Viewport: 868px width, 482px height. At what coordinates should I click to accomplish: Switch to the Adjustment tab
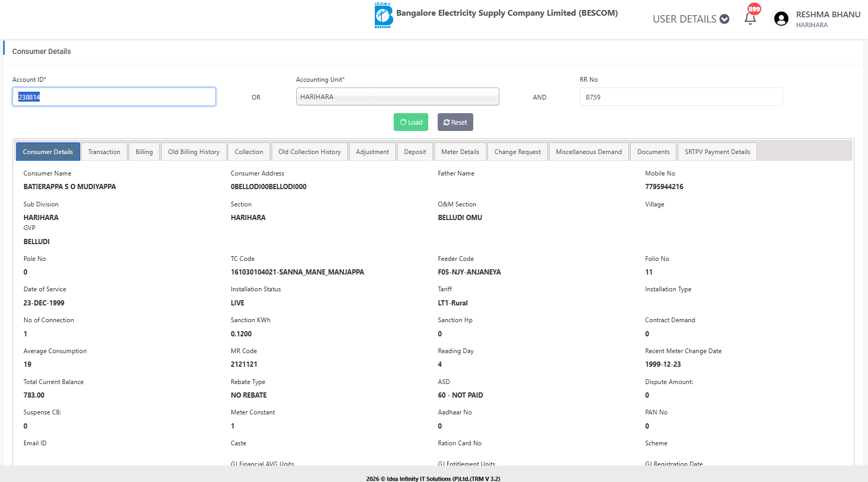coord(372,152)
